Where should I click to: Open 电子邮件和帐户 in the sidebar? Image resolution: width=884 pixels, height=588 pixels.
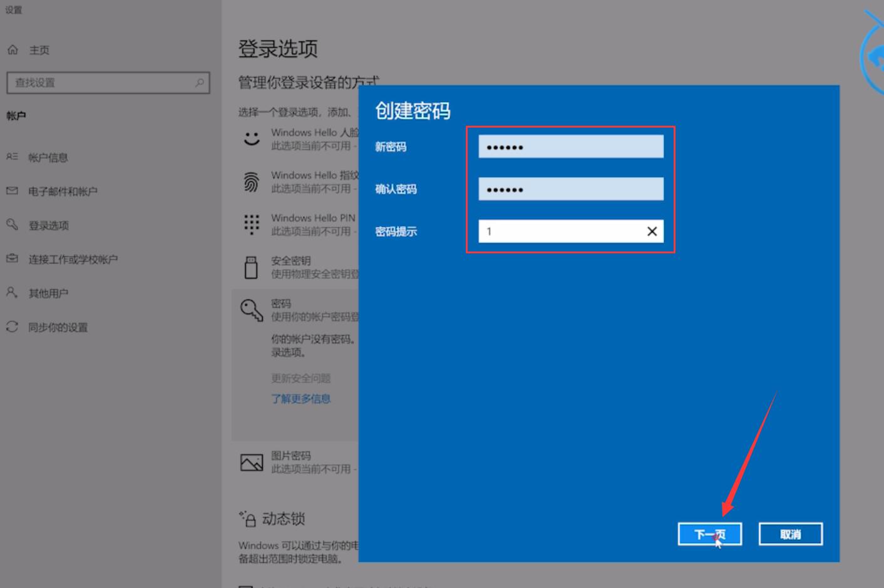[x=63, y=191]
